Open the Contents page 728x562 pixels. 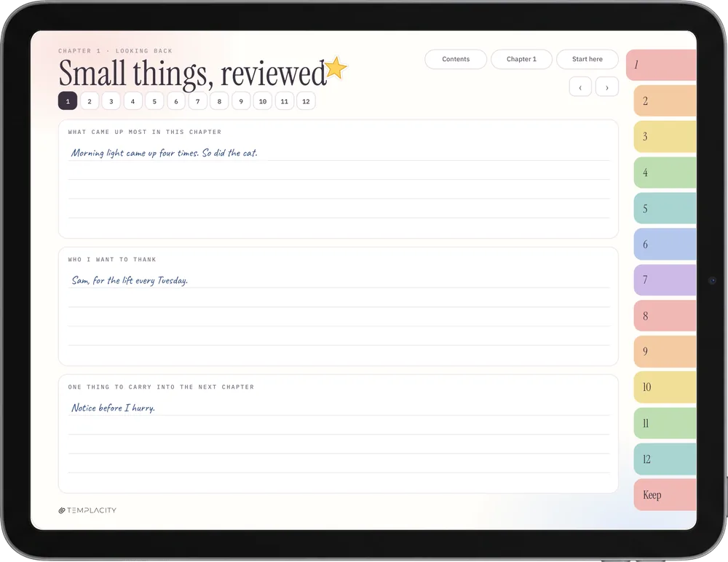[x=456, y=59]
